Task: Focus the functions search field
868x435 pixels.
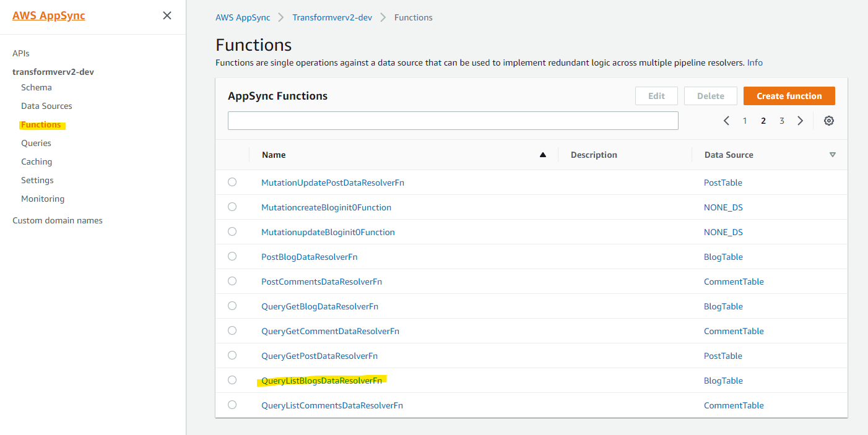Action: 453,121
